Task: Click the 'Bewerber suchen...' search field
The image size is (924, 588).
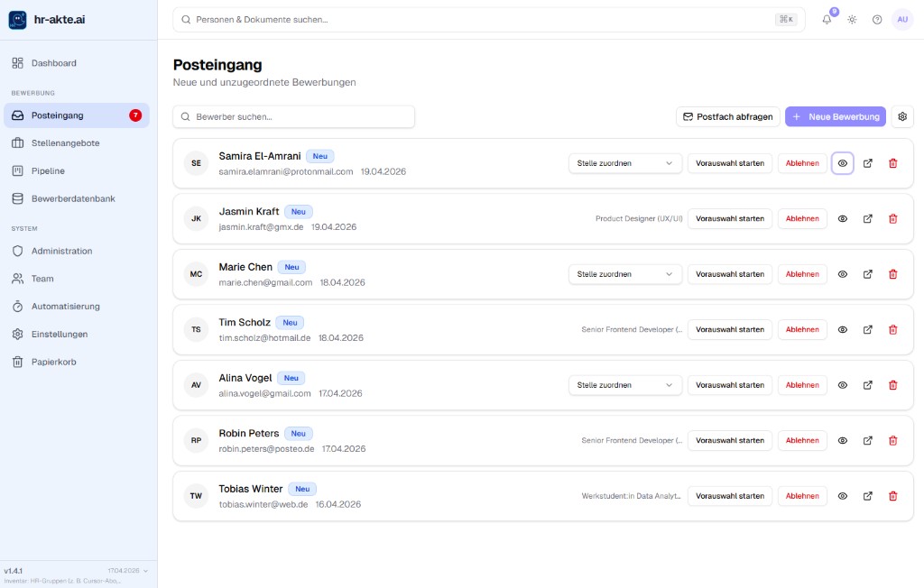Action: coord(294,116)
